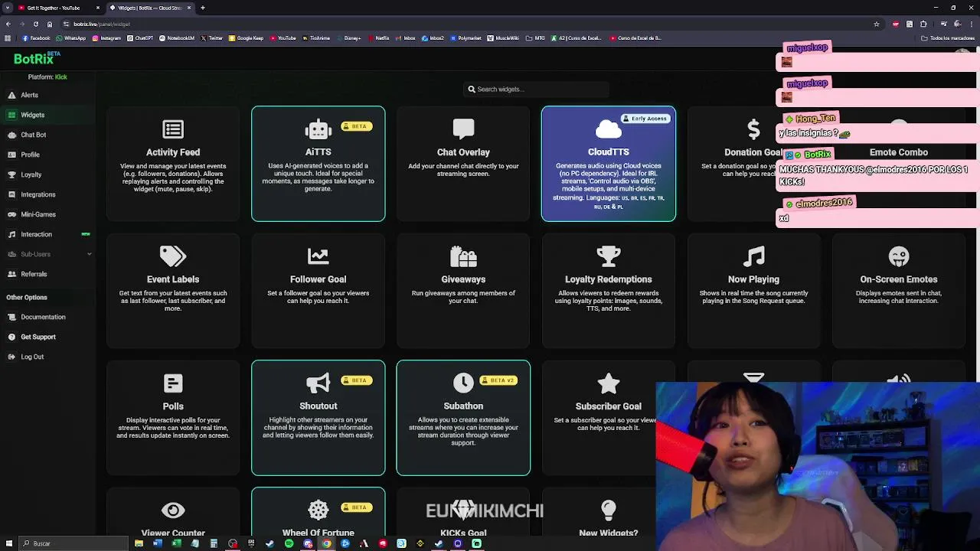The width and height of the screenshot is (980, 551).
Task: Open the New Widgets lightbulb icon
Action: [x=609, y=510]
